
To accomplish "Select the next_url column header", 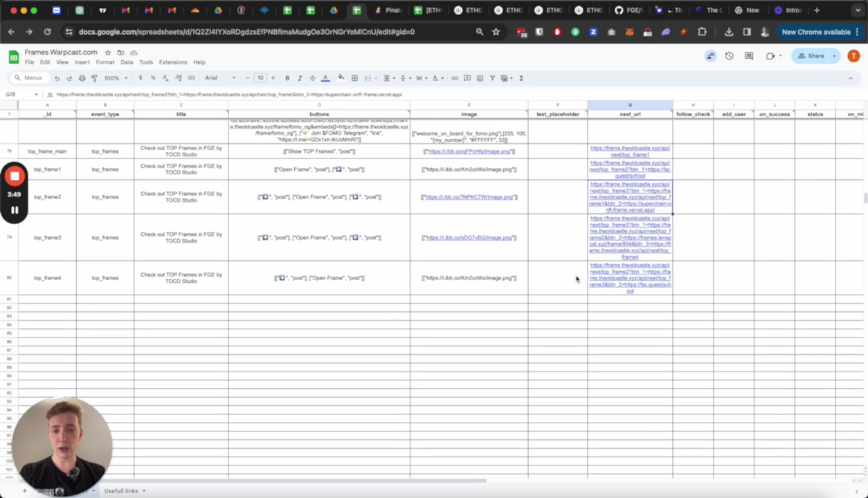I will coord(630,113).
